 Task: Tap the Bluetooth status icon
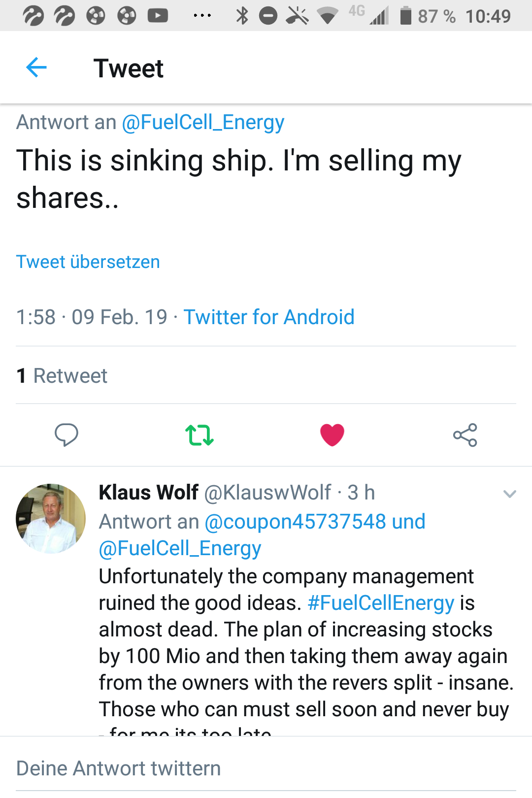tap(242, 16)
